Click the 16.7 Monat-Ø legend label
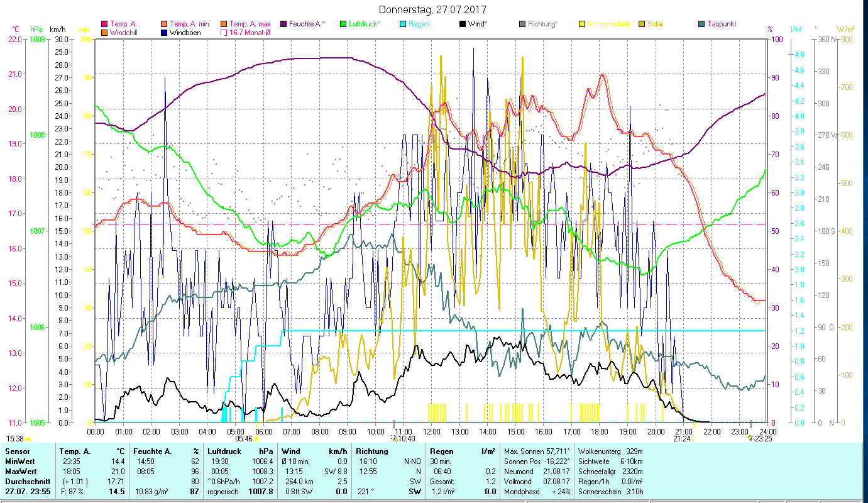The image size is (868, 503). point(250,32)
